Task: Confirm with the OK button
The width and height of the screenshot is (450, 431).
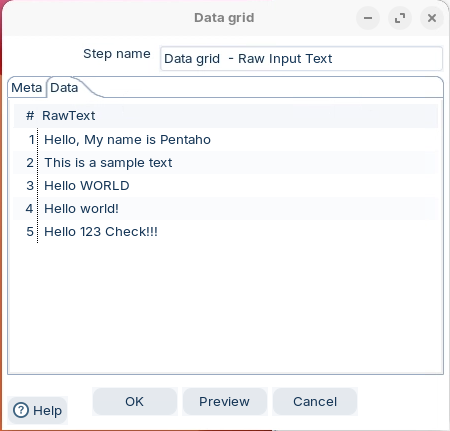Action: pos(135,402)
